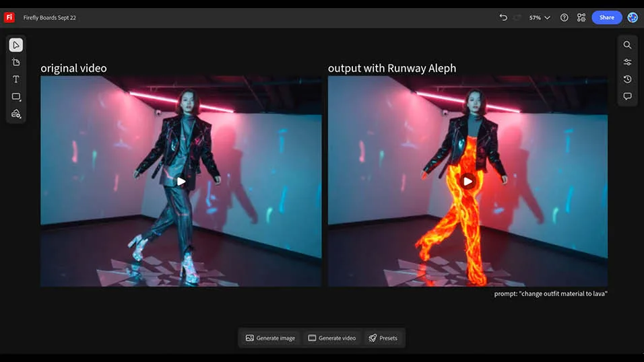Choose the artboard/upload tool in left toolbar
Screen dimensions: 644x362
click(x=16, y=63)
